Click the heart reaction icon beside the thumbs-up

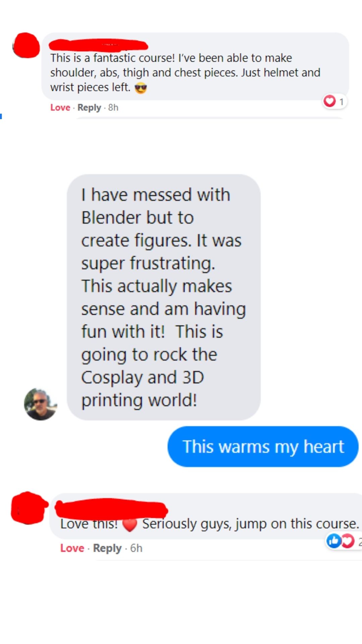pyautogui.click(x=348, y=541)
